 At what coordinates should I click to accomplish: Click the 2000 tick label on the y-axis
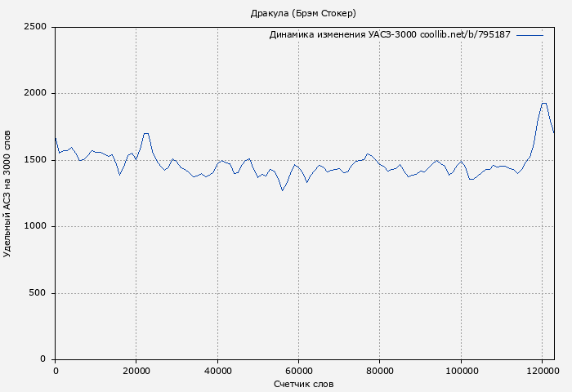tap(37, 94)
